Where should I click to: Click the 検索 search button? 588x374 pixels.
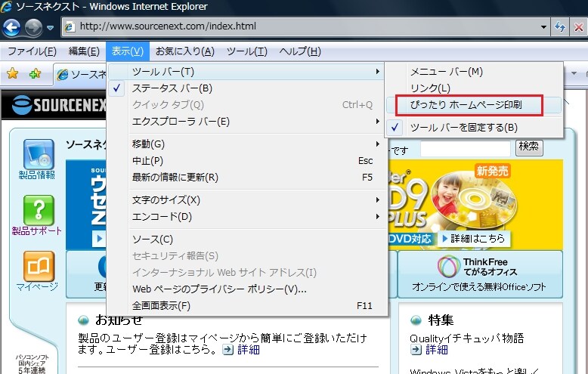[x=529, y=147]
